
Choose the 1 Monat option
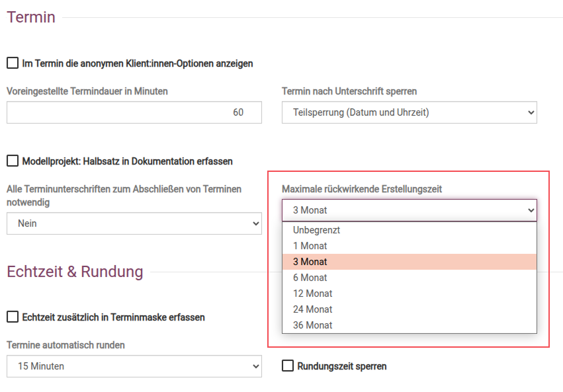coord(310,246)
